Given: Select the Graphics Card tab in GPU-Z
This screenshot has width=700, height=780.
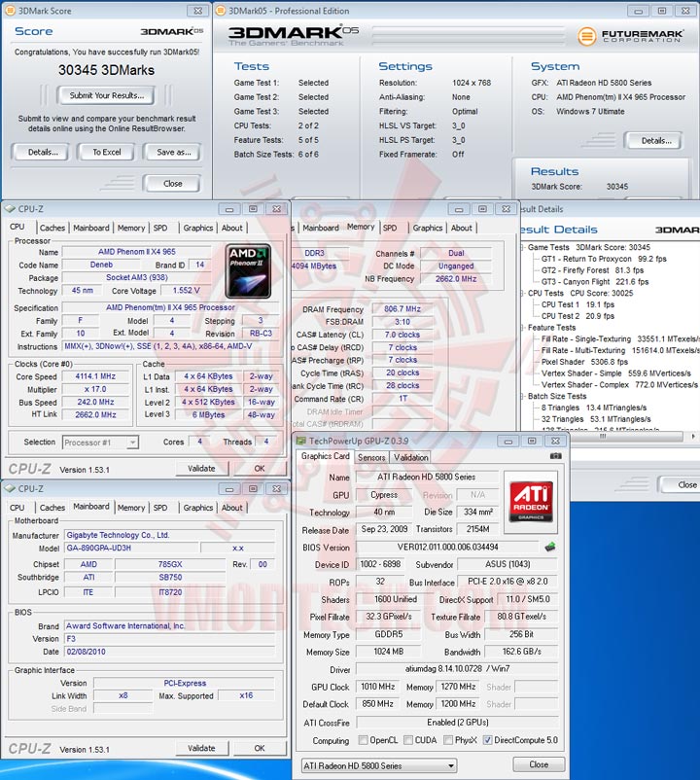Looking at the screenshot, I should pyautogui.click(x=325, y=456).
